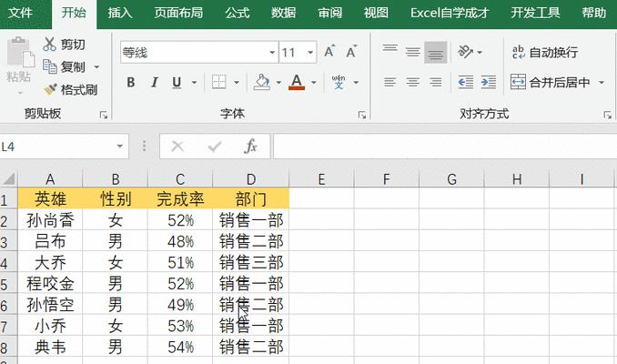Screen dimensions: 617x364
Task: Click the Name Box showing L4
Action: click(x=57, y=147)
